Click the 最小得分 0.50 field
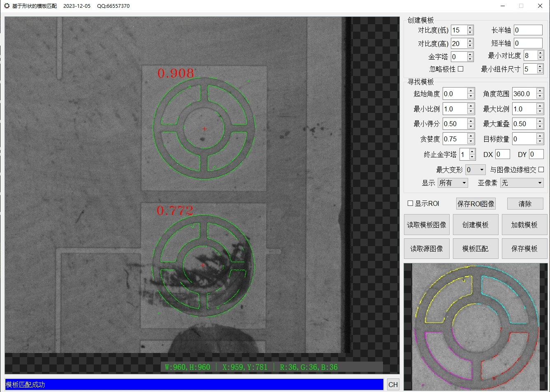 pos(455,124)
